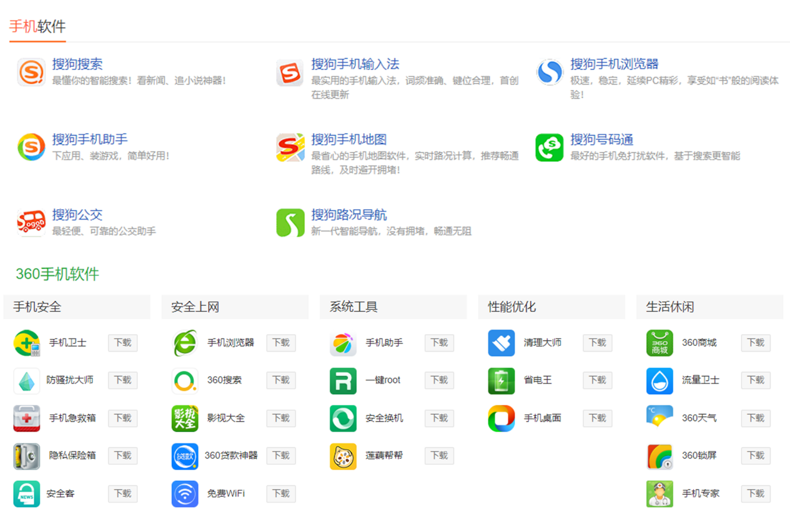This screenshot has height=532, width=790.
Task: Click the 安全换机 icon
Action: pyautogui.click(x=343, y=418)
